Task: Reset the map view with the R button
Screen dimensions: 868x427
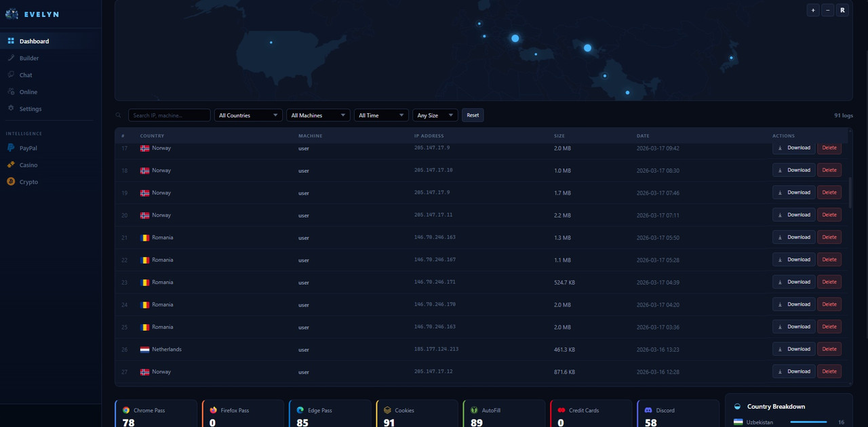Action: (x=842, y=10)
